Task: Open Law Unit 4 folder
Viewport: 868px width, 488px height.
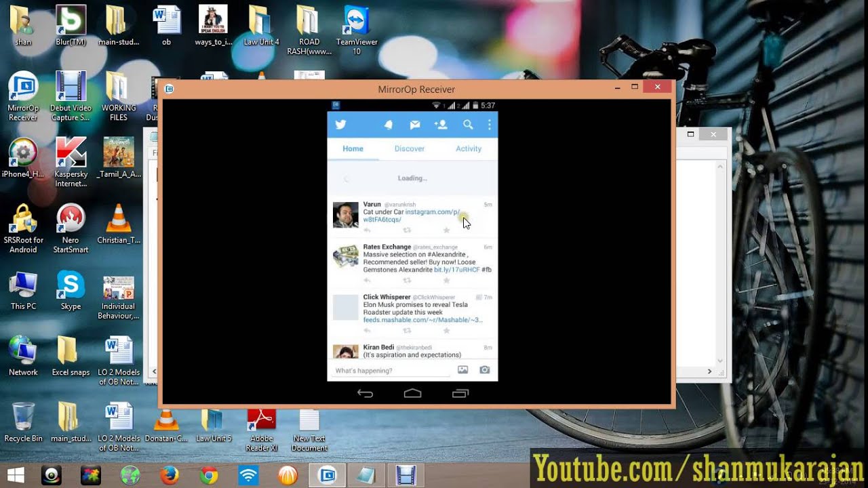Action: (x=261, y=26)
